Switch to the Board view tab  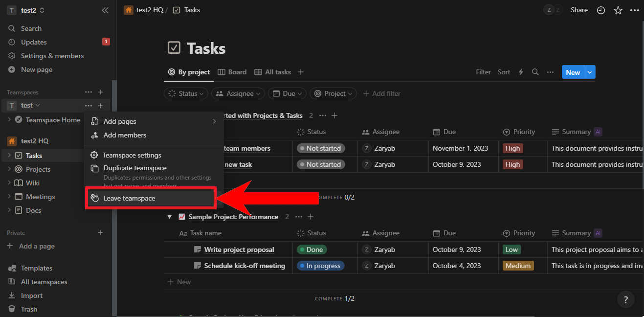pyautogui.click(x=232, y=72)
